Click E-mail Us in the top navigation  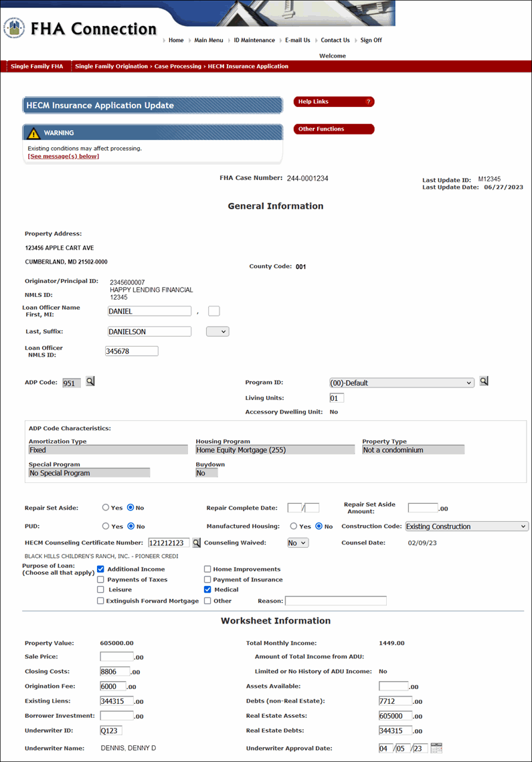pos(298,40)
